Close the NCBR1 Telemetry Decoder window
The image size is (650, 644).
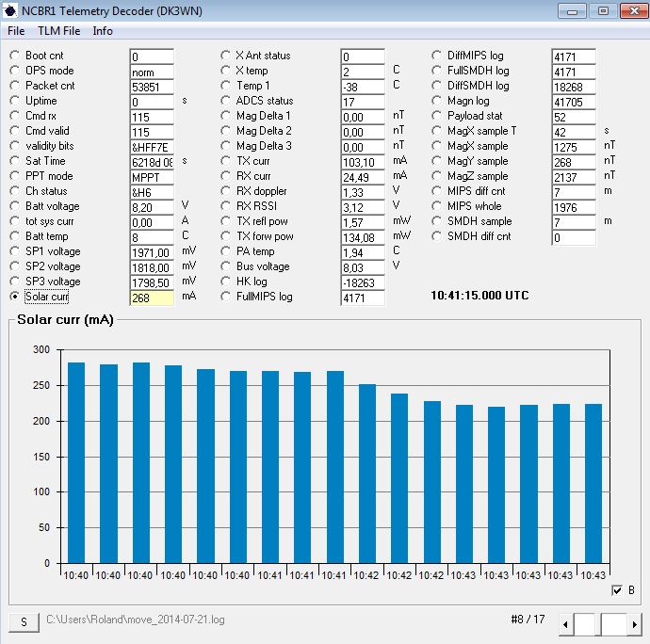click(634, 11)
